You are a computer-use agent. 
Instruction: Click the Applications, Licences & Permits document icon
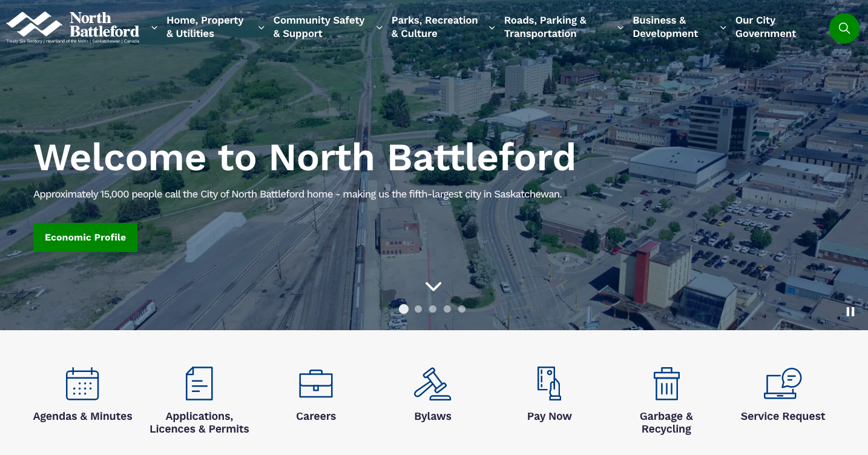(x=199, y=384)
